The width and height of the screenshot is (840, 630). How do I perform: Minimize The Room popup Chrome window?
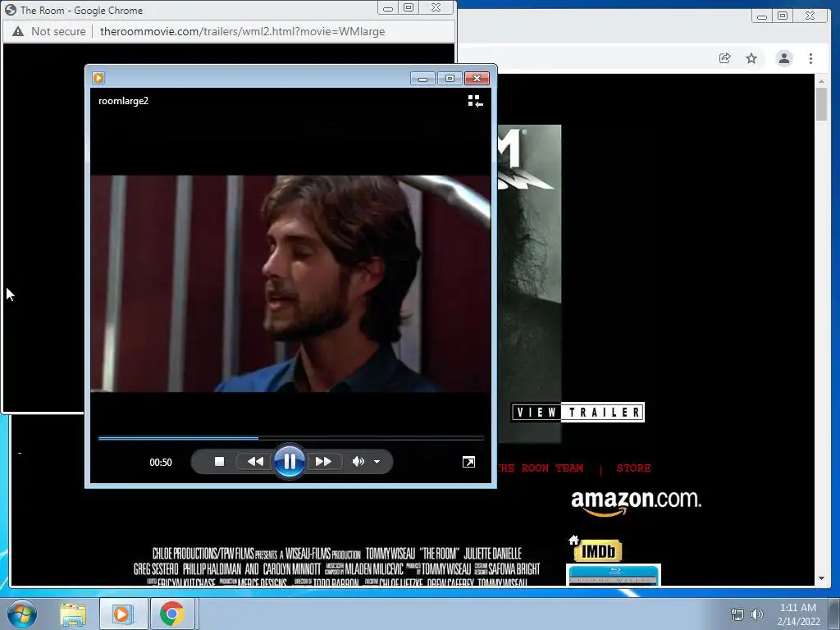(x=388, y=8)
